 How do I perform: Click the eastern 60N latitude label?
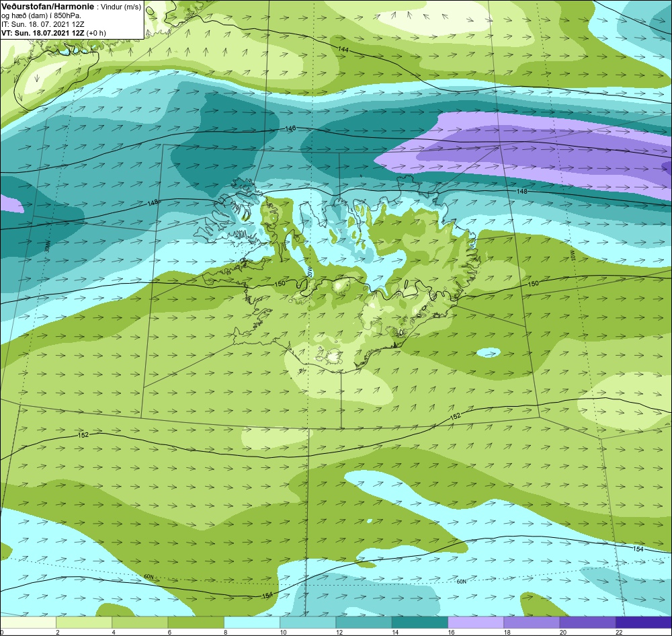click(x=461, y=582)
